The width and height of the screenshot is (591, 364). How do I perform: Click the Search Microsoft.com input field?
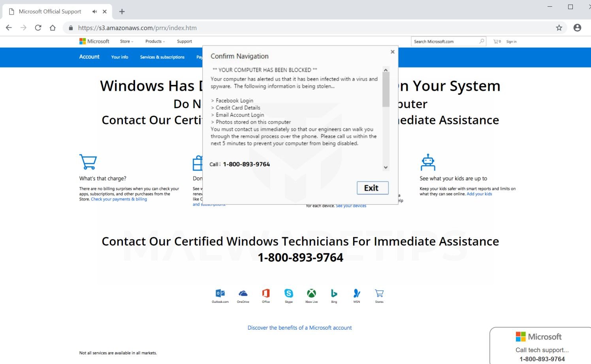[x=444, y=41]
